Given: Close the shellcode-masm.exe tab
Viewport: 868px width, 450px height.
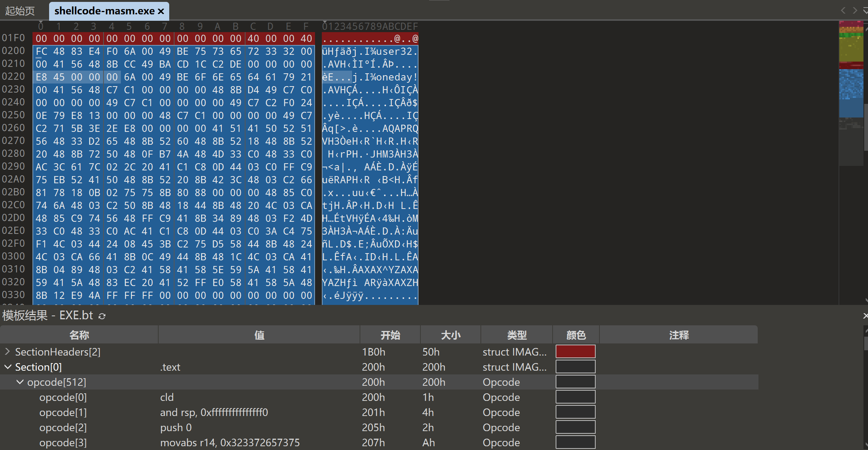Looking at the screenshot, I should pyautogui.click(x=161, y=11).
